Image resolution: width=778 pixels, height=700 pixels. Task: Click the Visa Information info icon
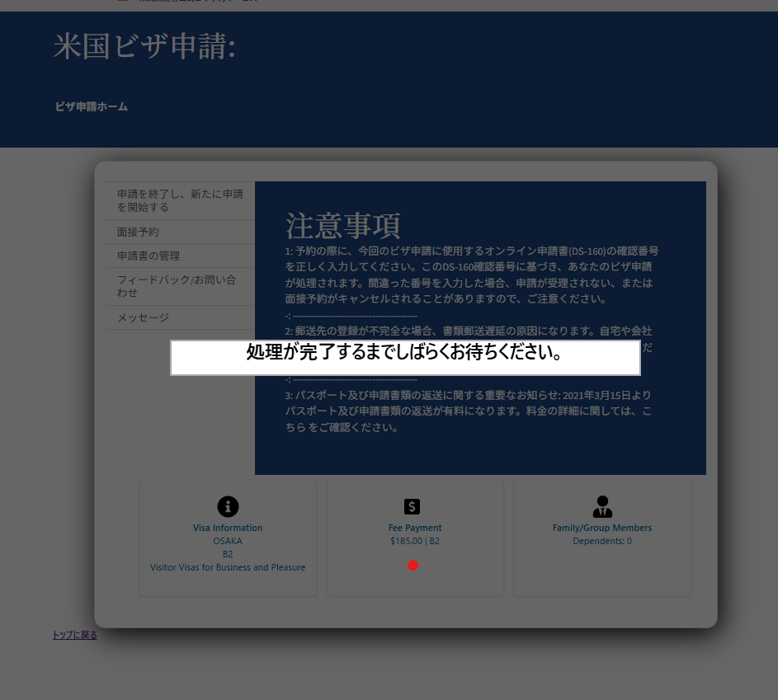tap(228, 506)
